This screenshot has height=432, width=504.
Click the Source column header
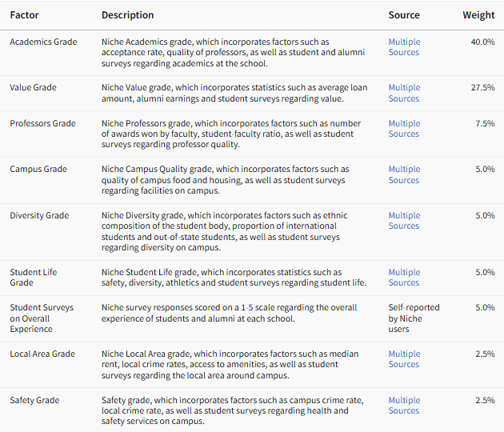click(404, 15)
